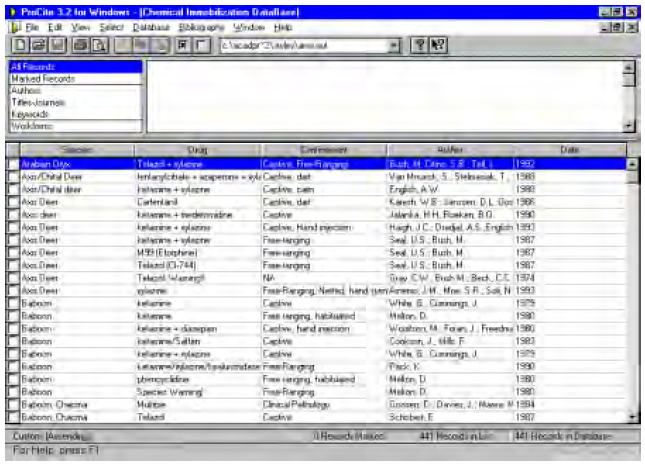Image resolution: width=645 pixels, height=464 pixels.
Task: Open the Edit menu
Action: pos(55,28)
